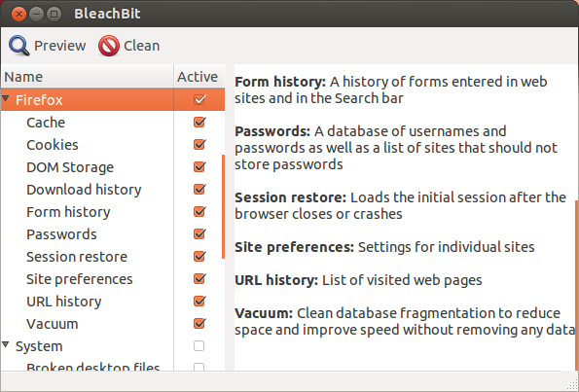This screenshot has height=392, width=579.
Task: Select the Passwords row
Action: (x=113, y=234)
